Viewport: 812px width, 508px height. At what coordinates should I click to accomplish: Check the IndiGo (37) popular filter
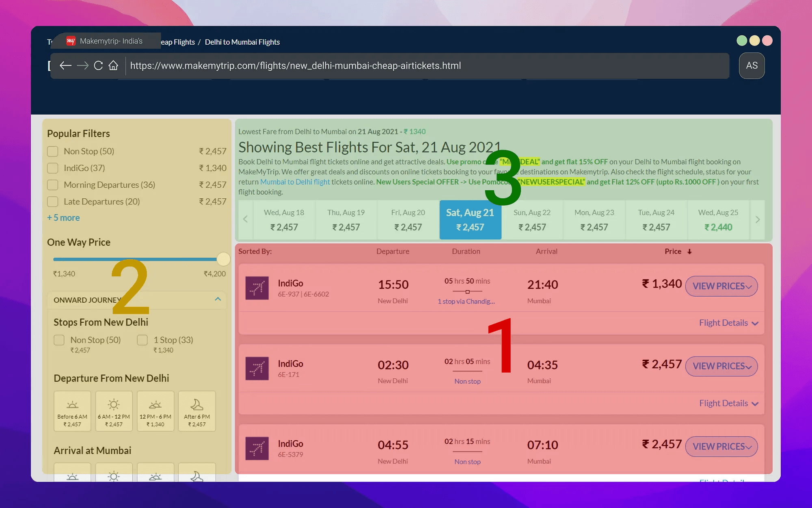[53, 168]
